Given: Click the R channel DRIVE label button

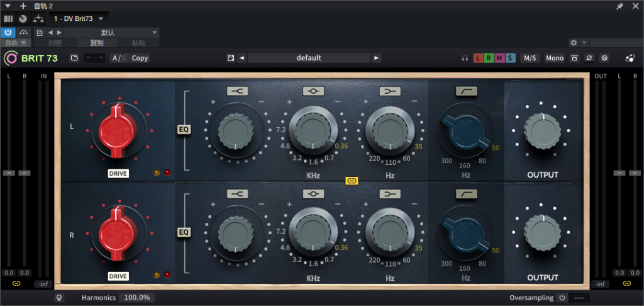Looking at the screenshot, I should pos(118,276).
